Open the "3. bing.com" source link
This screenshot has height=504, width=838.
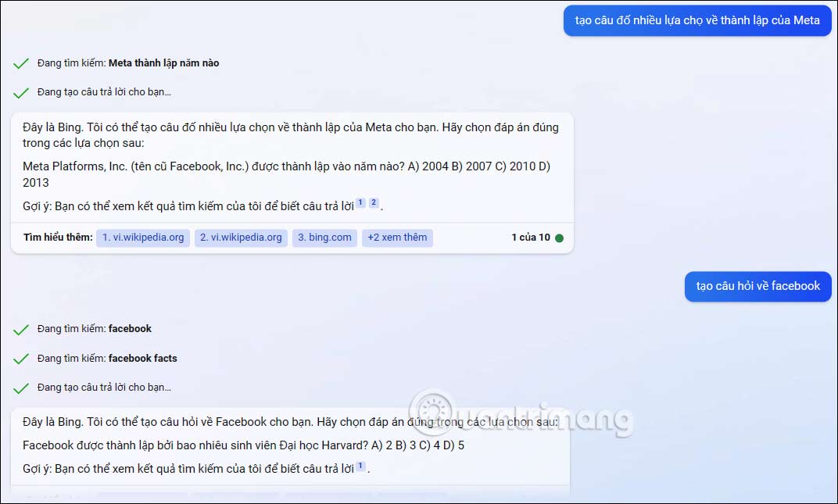(324, 238)
